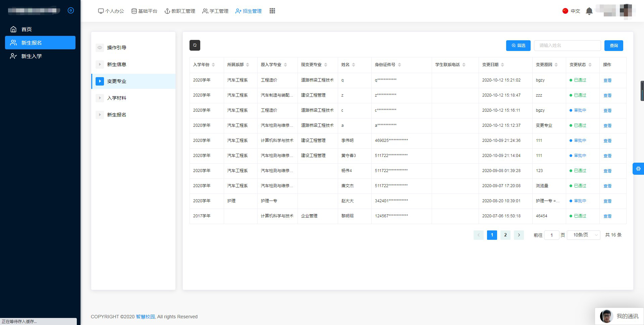Image resolution: width=644 pixels, height=325 pixels.
Task: Open the notification bell
Action: pos(589,11)
